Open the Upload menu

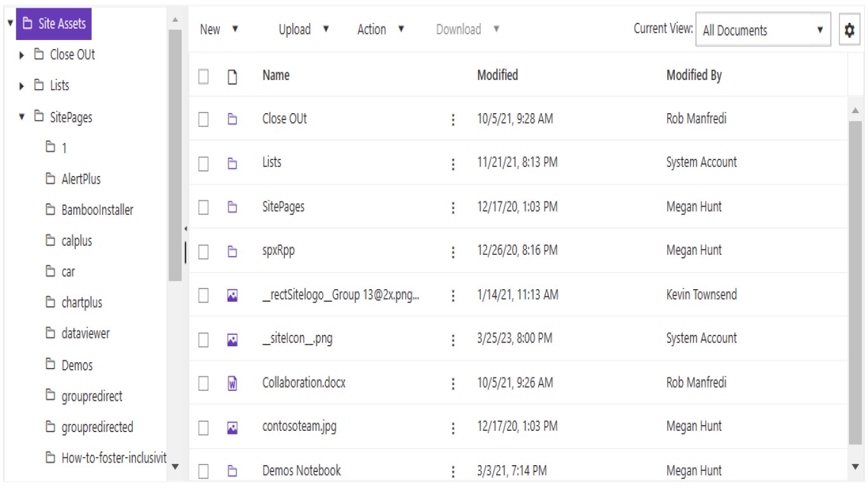[304, 29]
